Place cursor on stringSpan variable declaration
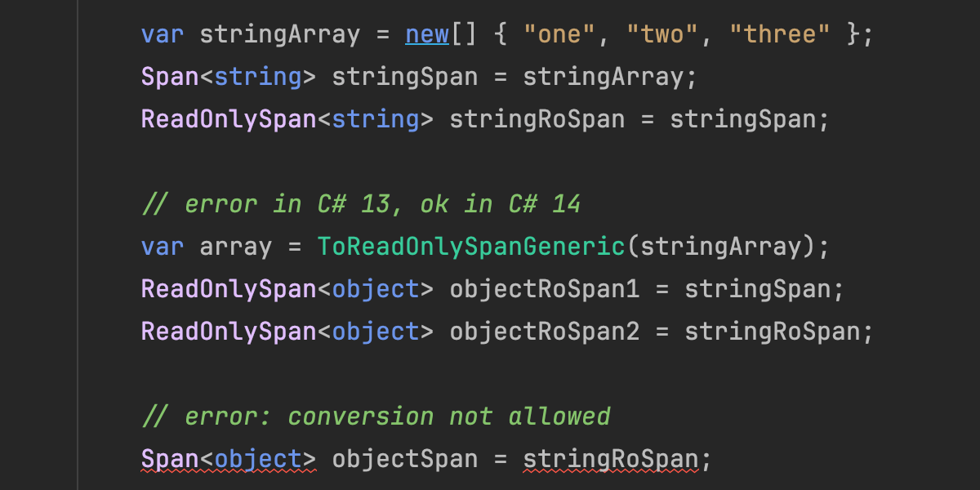This screenshot has height=490, width=980. 404,78
